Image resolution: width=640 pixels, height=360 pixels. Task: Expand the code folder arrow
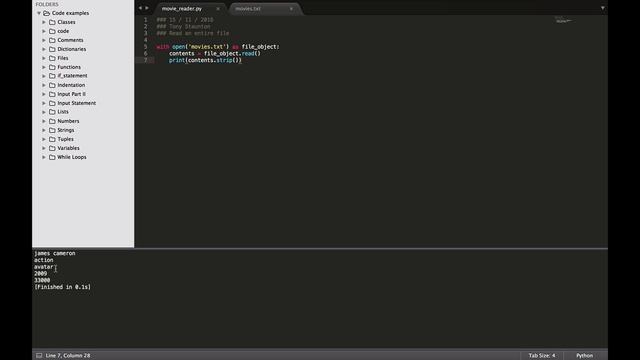44,31
